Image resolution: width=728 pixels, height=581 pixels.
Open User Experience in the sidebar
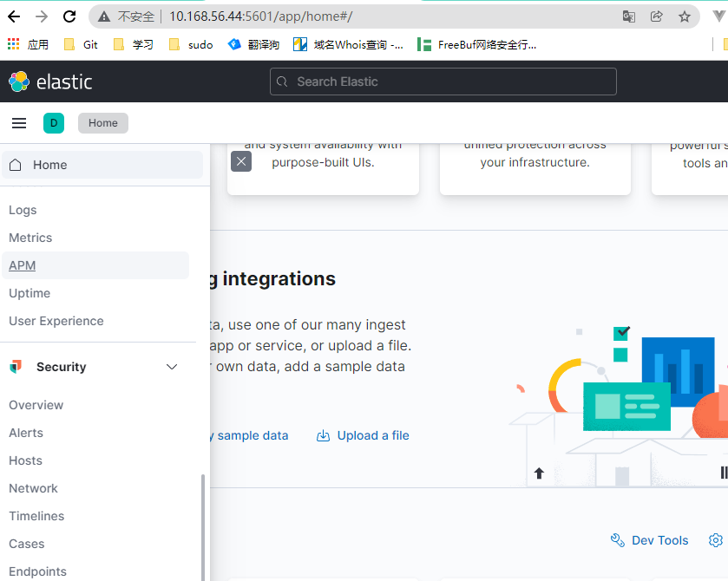pos(56,321)
